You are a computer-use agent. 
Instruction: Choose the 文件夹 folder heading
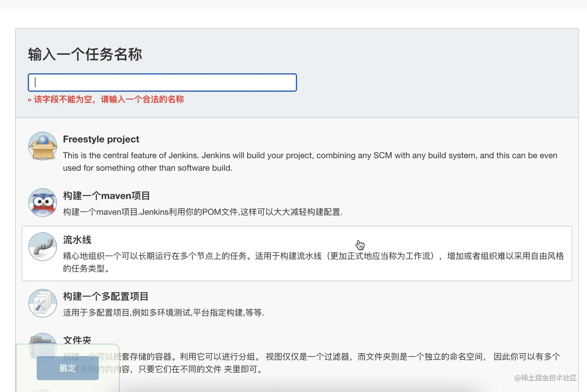coord(77,340)
